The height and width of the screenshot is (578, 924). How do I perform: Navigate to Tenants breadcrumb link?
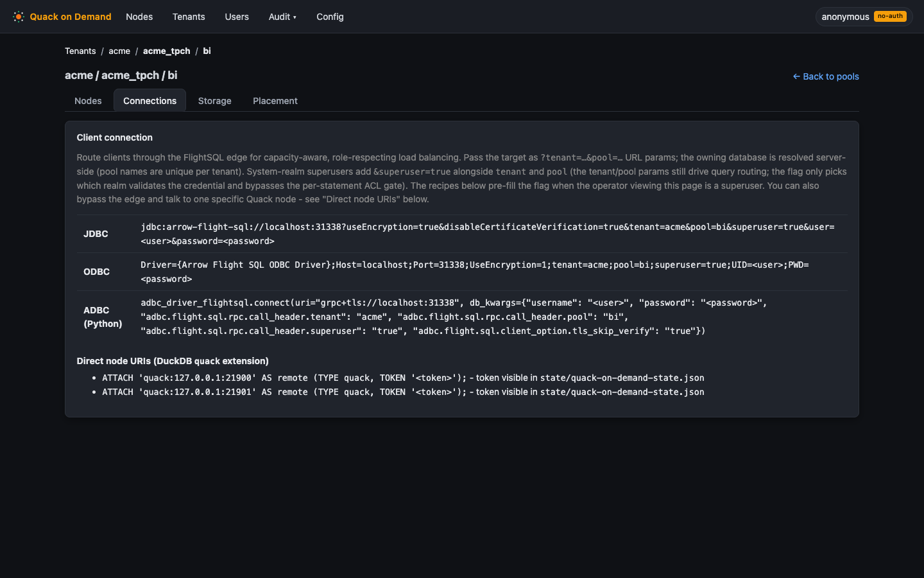(x=80, y=51)
